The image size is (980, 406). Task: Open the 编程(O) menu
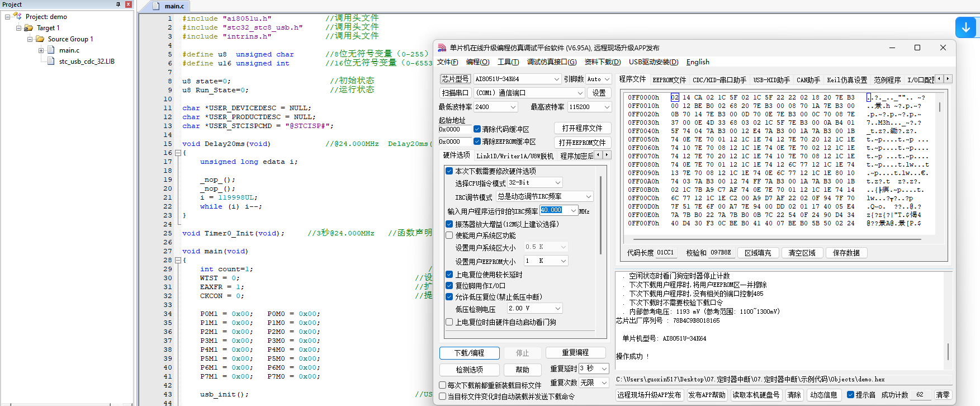pyautogui.click(x=478, y=62)
